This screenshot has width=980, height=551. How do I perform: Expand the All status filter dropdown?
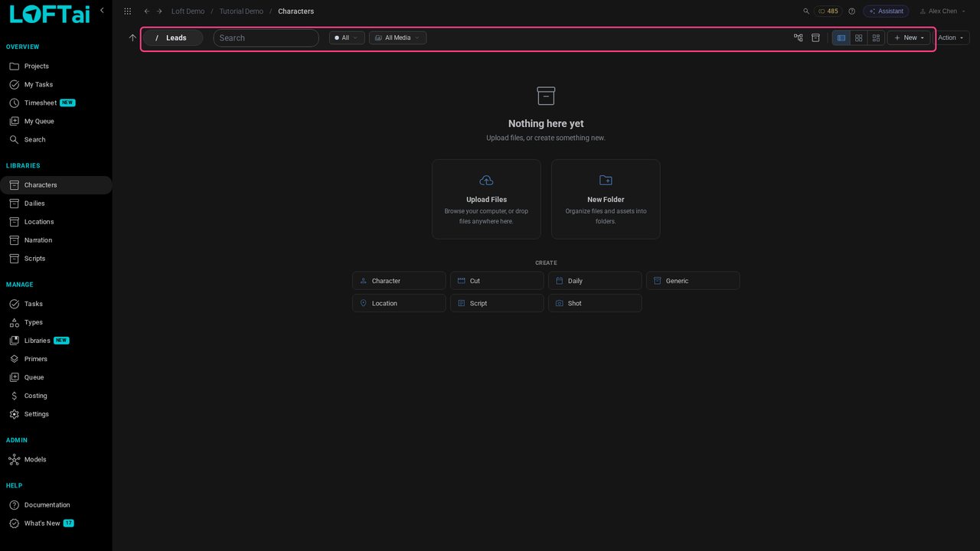point(347,37)
